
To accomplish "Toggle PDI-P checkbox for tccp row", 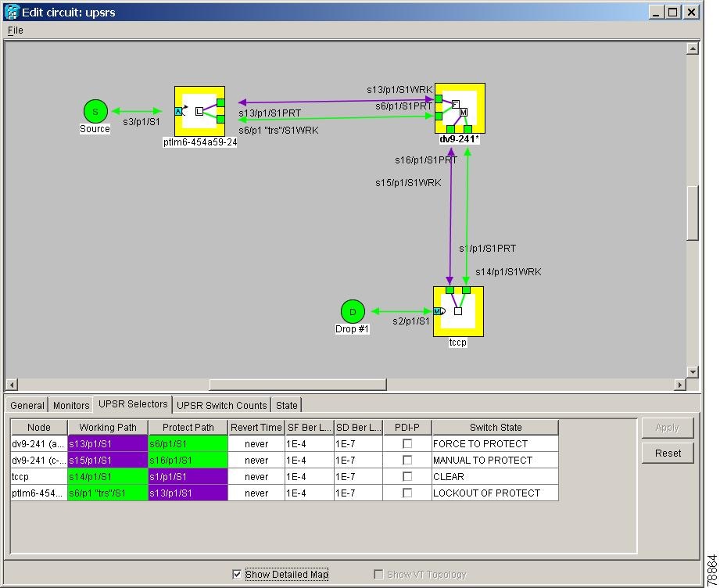I will [x=407, y=477].
